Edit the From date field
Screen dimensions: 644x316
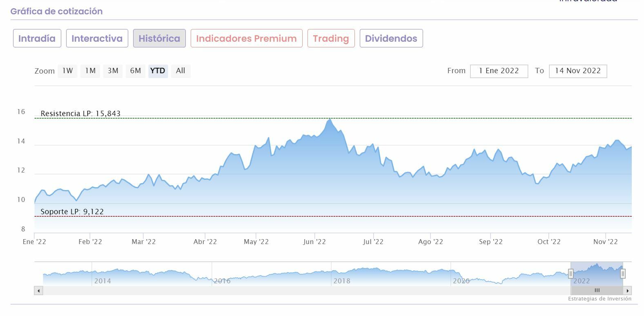[x=499, y=71]
